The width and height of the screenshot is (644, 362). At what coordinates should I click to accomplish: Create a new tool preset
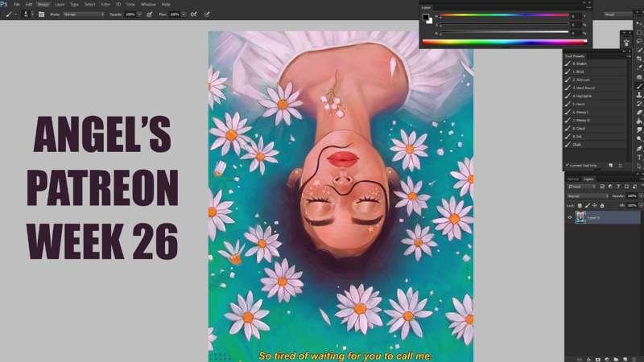611,165
